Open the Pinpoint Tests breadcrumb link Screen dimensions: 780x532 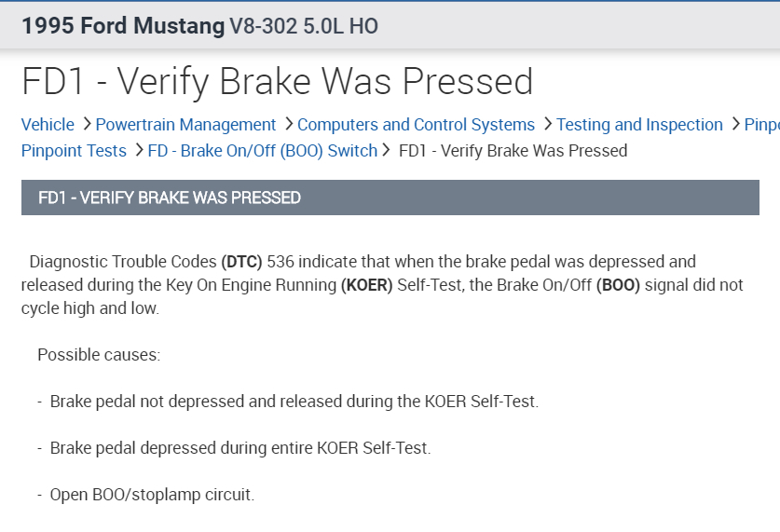74,151
